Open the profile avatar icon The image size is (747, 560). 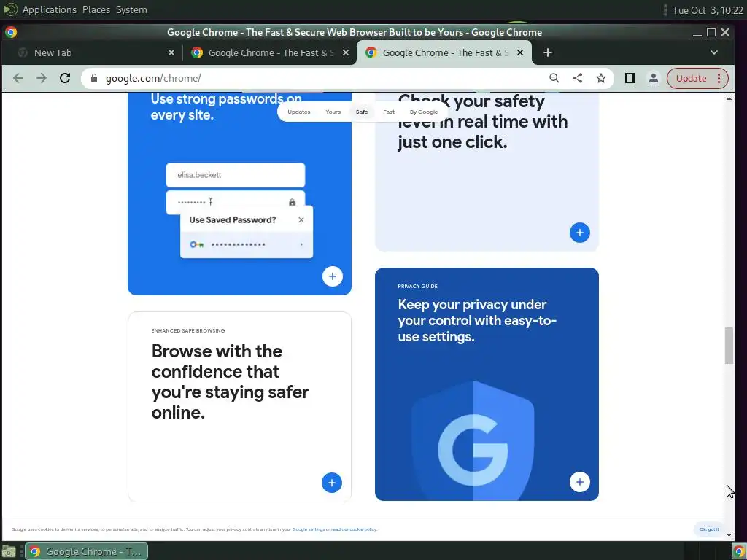coord(653,78)
